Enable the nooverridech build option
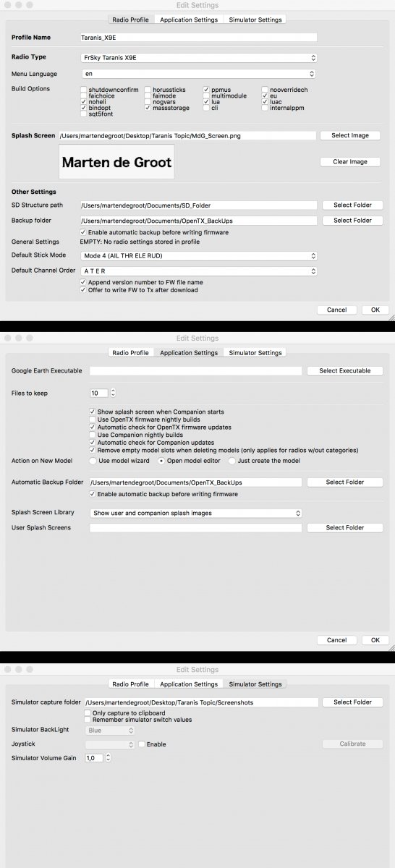The image size is (395, 868). [265, 90]
